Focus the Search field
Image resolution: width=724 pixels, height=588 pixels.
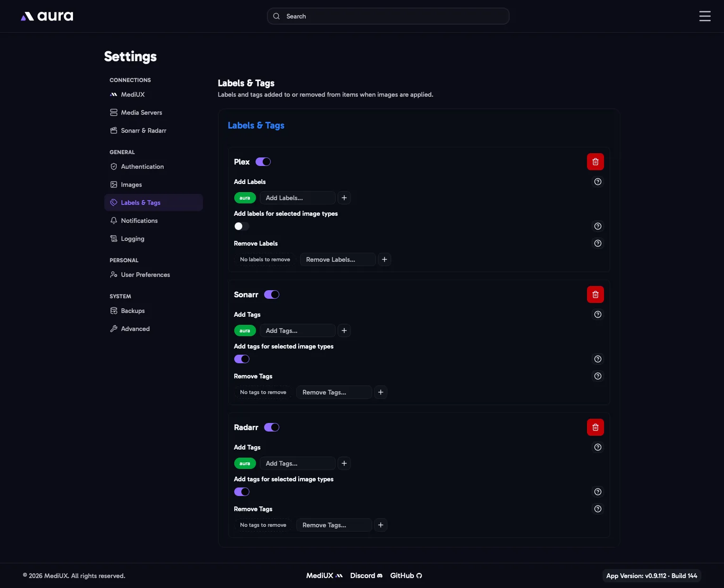pos(388,16)
